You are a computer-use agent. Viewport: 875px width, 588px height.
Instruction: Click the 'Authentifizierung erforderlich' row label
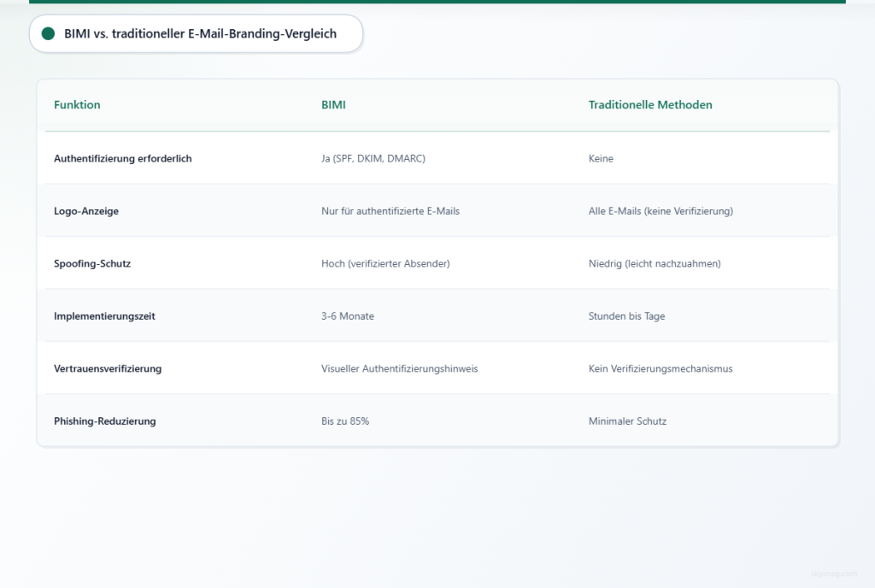(123, 158)
